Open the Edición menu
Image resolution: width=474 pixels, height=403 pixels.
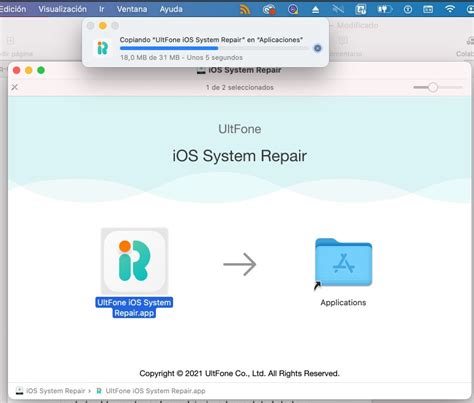(13, 9)
